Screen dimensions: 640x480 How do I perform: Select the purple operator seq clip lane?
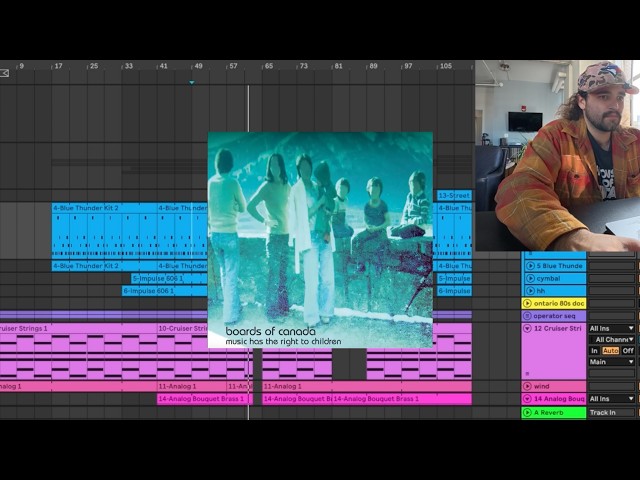[x=104, y=315]
